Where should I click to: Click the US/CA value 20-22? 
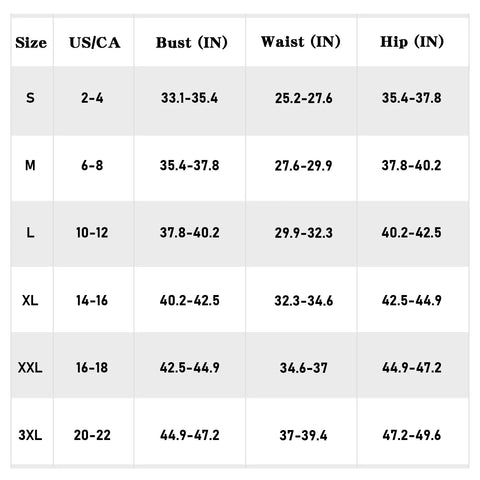click(92, 435)
